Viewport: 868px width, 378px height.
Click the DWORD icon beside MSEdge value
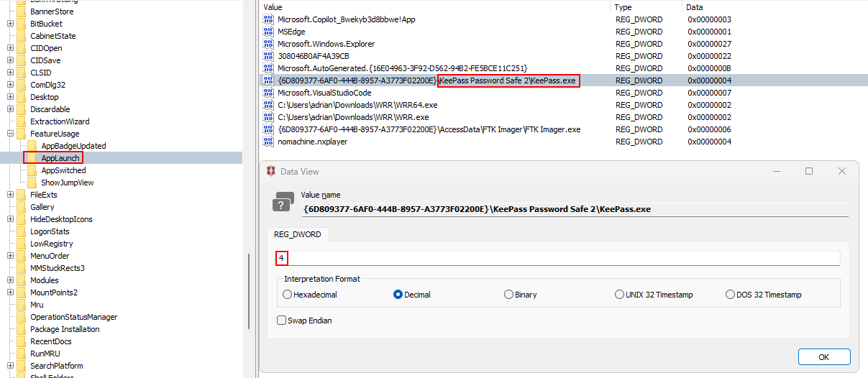(x=269, y=32)
